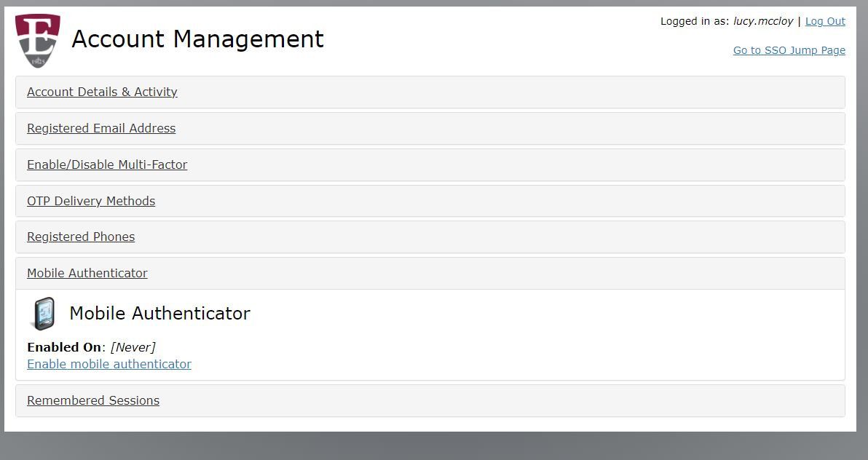Click the Logged in as label
The height and width of the screenshot is (460, 868).
coord(694,21)
